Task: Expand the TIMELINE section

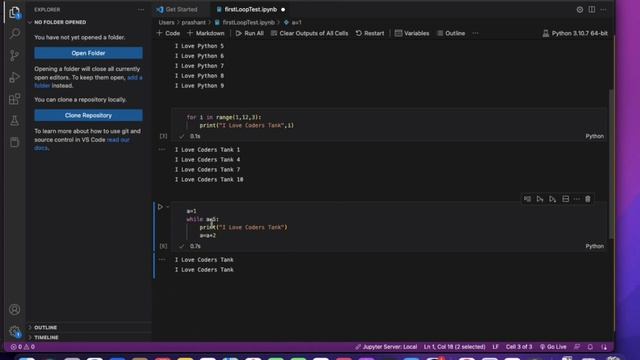Action: 46,338
